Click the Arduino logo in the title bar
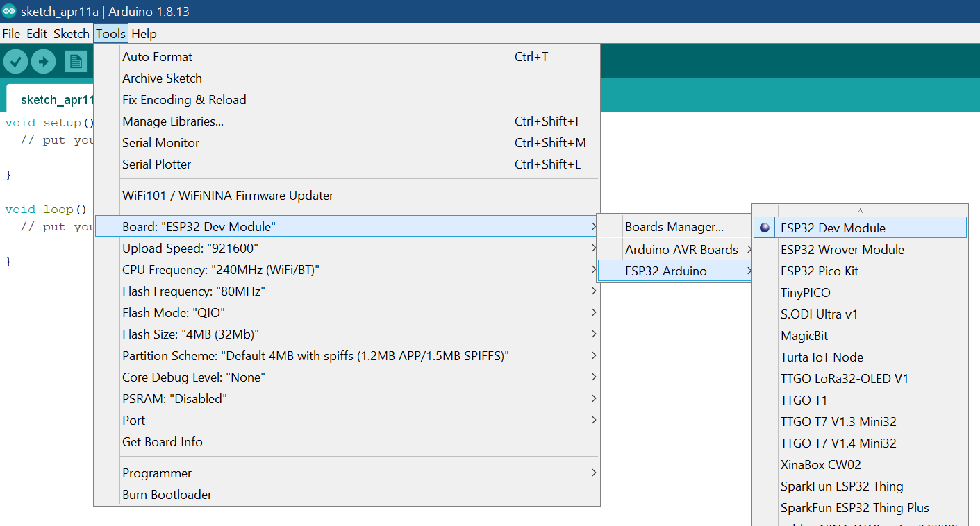This screenshot has width=980, height=526. coord(9,12)
